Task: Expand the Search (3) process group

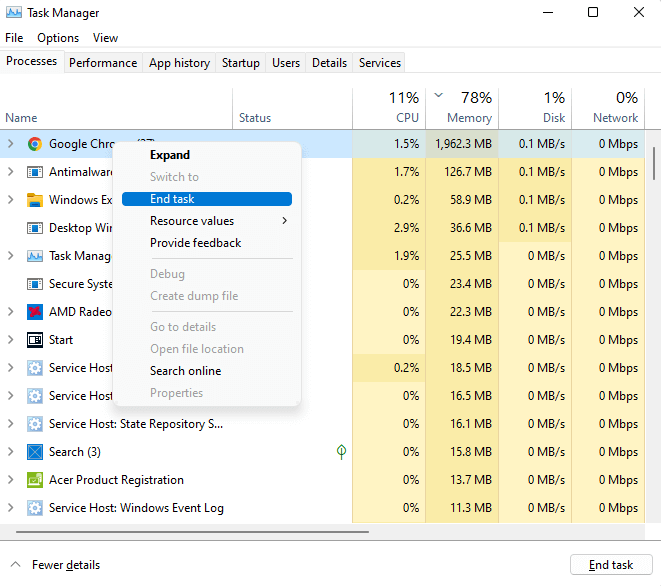Action: (10, 452)
